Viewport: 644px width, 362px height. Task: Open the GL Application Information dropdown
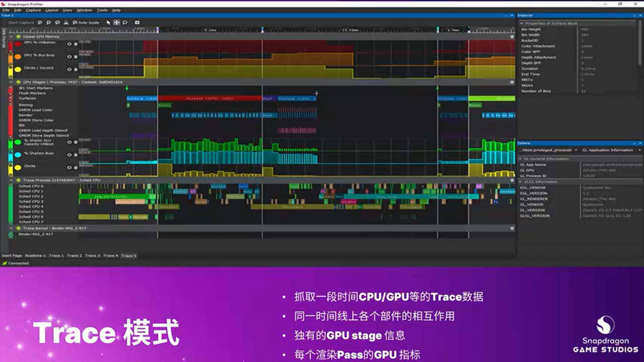(x=609, y=150)
